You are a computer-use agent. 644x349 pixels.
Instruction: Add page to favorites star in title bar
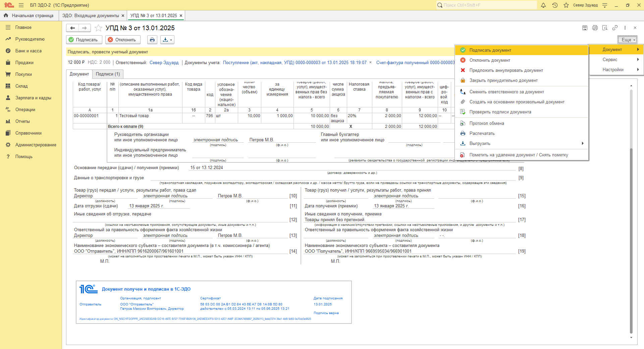pos(566,5)
